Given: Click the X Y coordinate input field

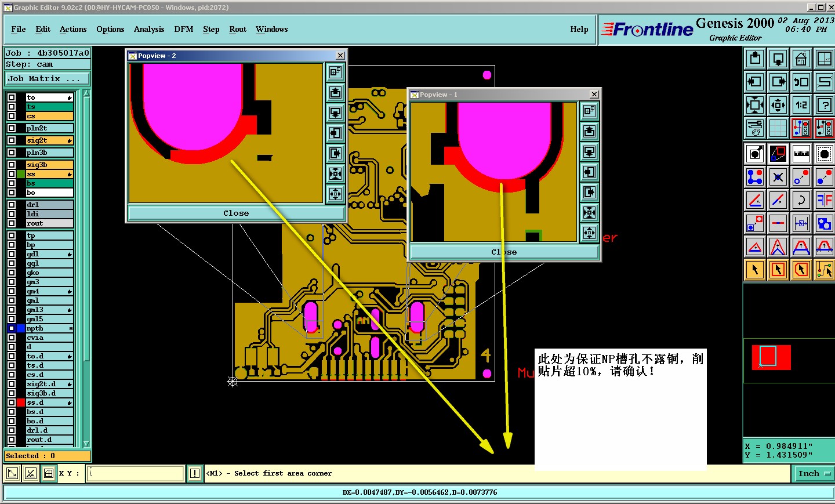Looking at the screenshot, I should pyautogui.click(x=136, y=473).
